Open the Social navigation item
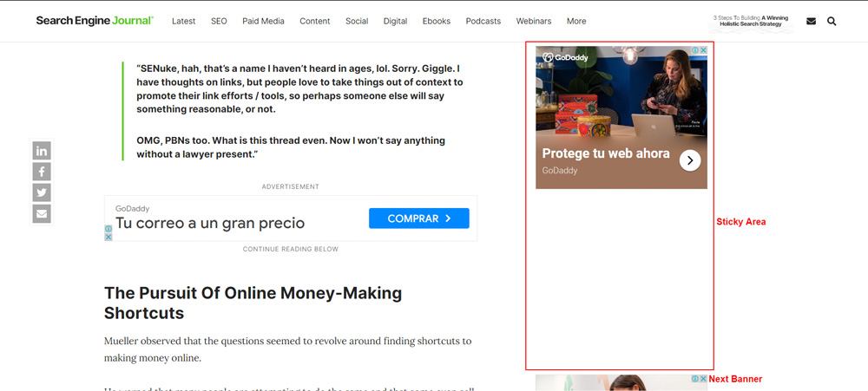Screen dimensions: 868x391 point(357,21)
